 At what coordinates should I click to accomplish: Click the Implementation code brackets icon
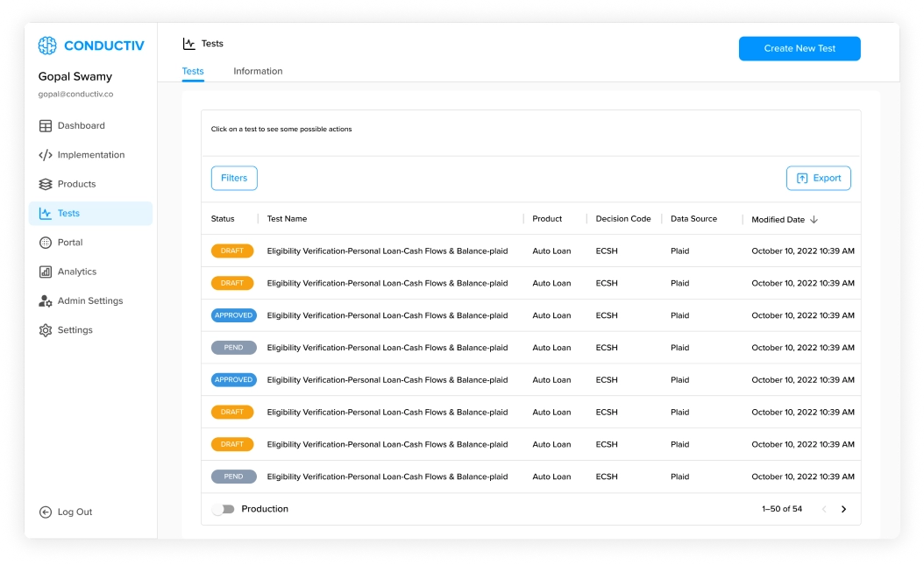point(46,155)
